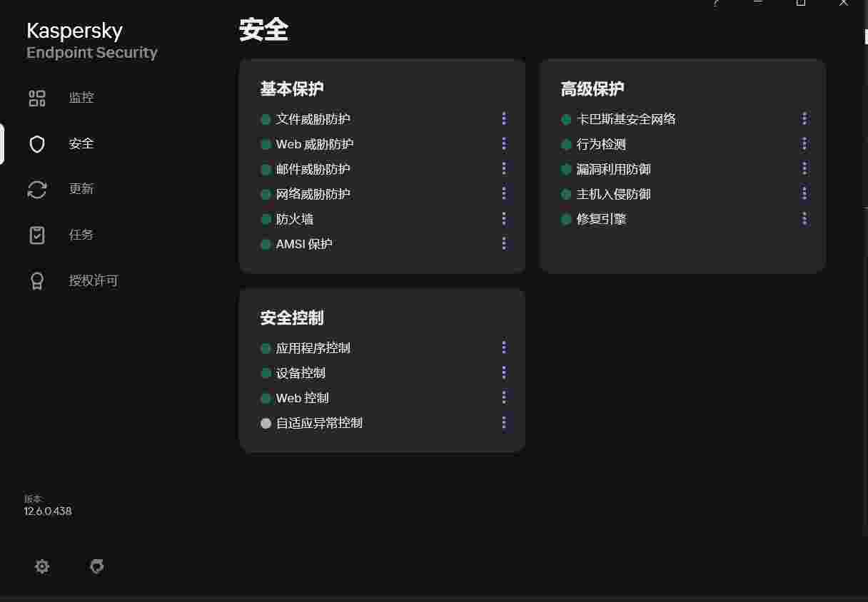868x602 pixels.
Task: Click the 任务 clipboard icon
Action: (37, 235)
